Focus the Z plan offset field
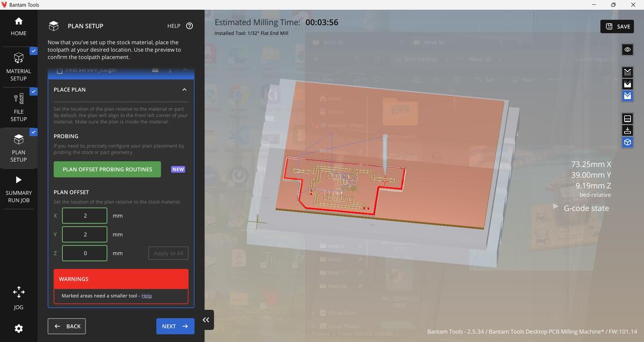The width and height of the screenshot is (644, 342). (x=85, y=253)
